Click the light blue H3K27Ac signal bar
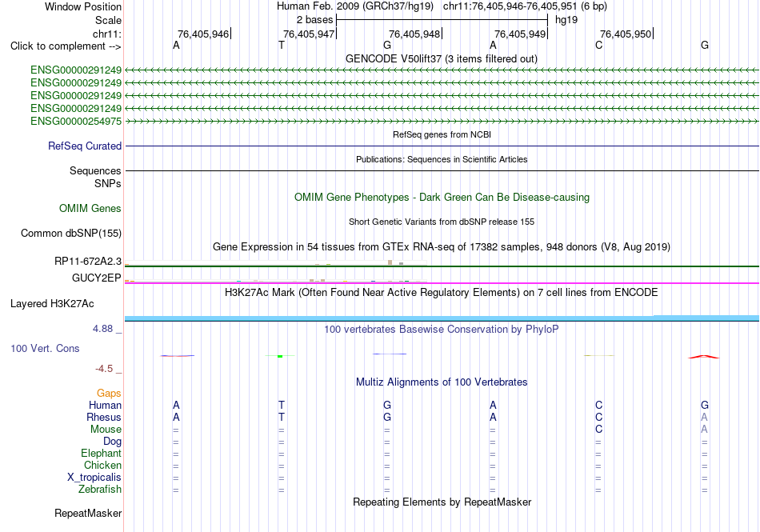This screenshot has width=760, height=532. [442, 318]
